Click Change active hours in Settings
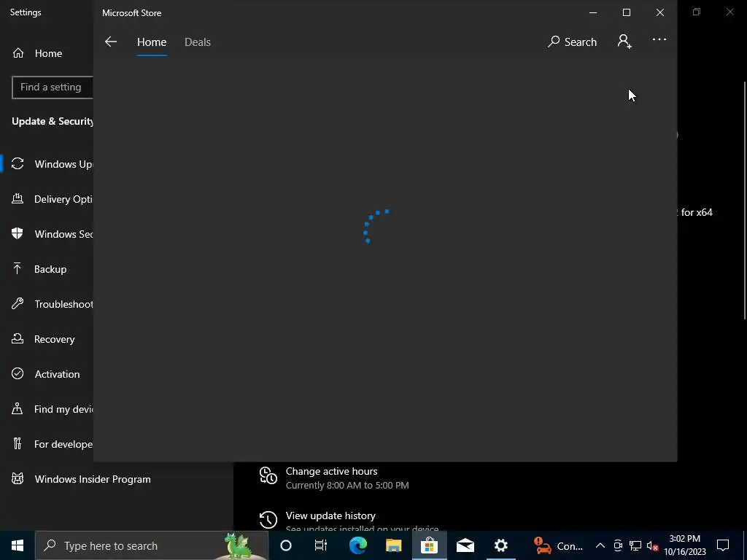 pyautogui.click(x=331, y=472)
